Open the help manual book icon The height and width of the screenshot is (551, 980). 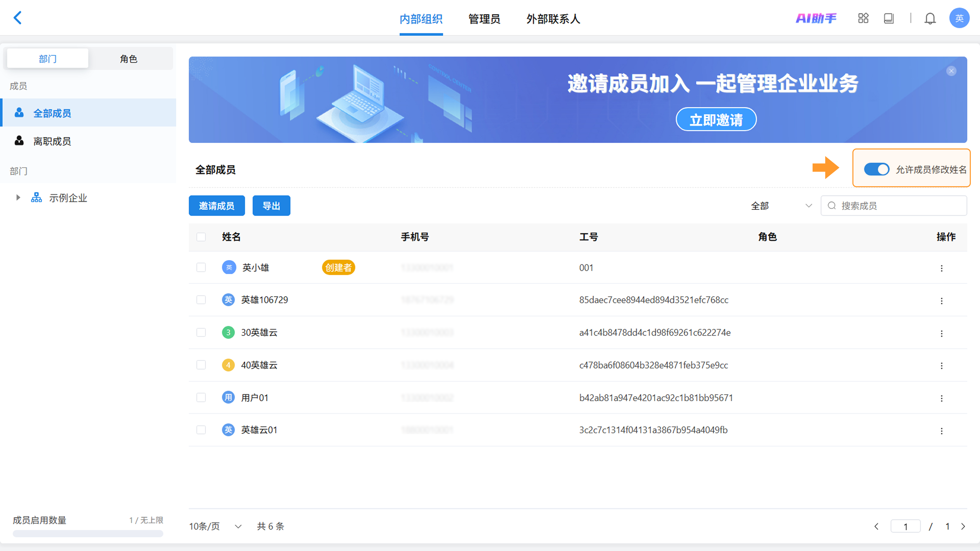889,18
